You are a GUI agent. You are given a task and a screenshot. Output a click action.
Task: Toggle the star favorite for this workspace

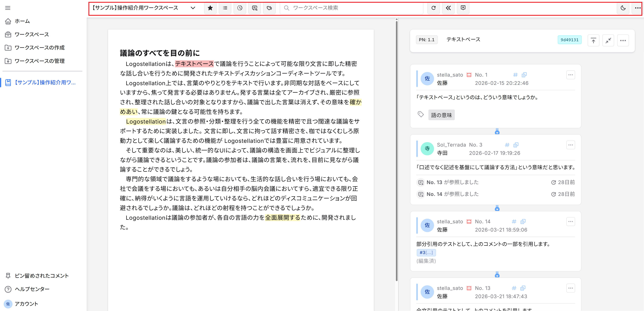coord(210,8)
